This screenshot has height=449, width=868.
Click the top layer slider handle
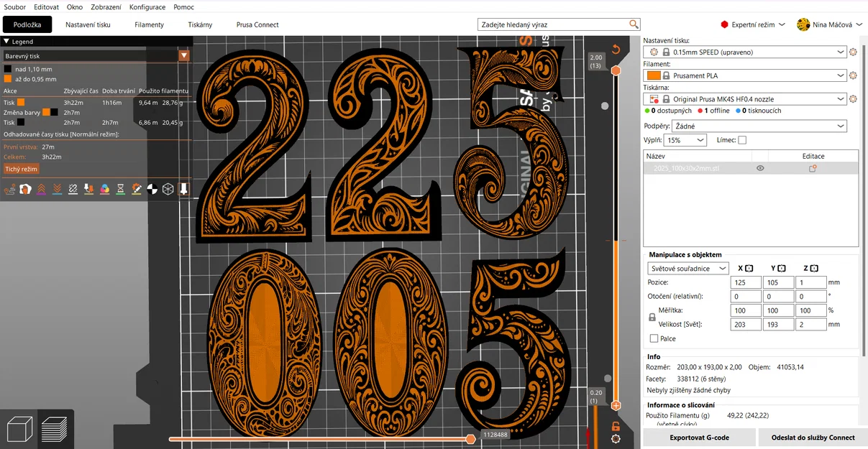[616, 70]
